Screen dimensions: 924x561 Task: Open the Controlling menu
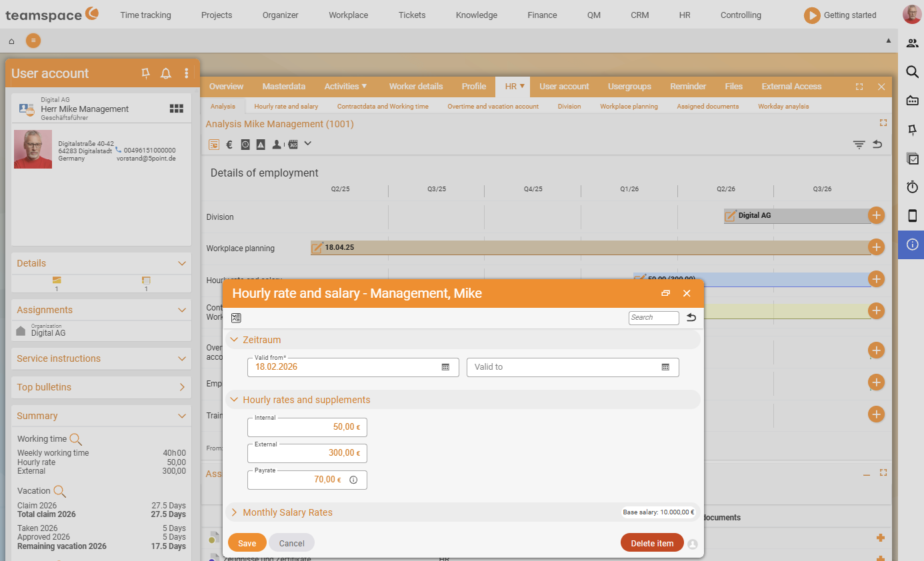click(x=741, y=15)
